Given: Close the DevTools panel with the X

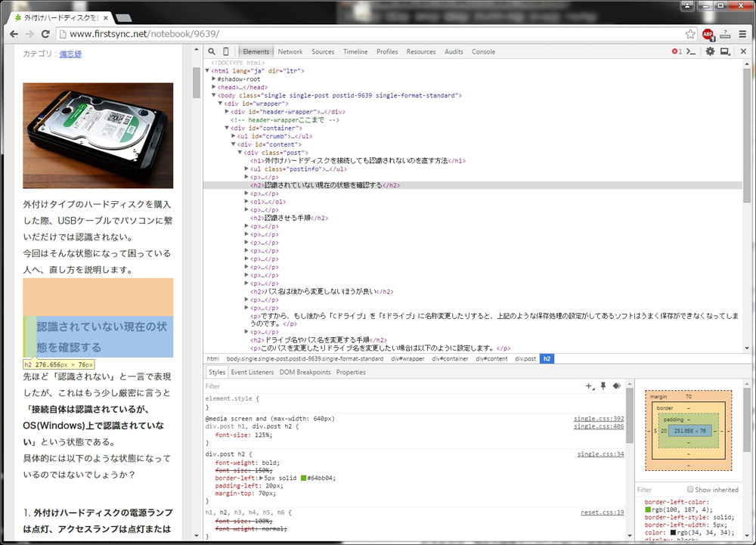Looking at the screenshot, I should (743, 51).
